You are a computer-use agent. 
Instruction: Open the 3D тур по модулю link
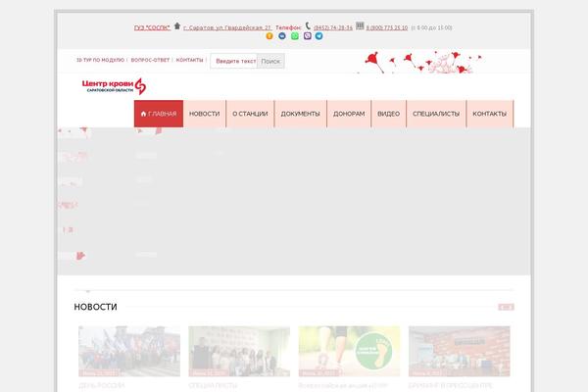[x=100, y=60]
